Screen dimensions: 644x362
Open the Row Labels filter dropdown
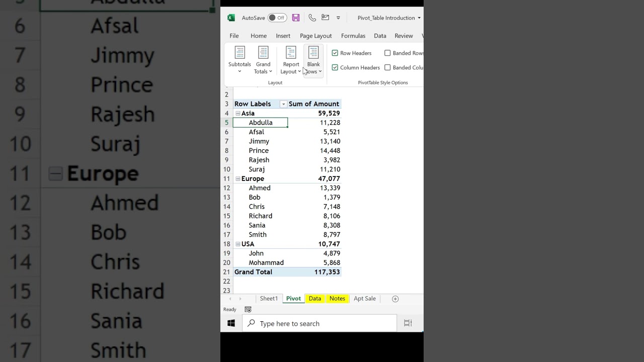click(283, 104)
